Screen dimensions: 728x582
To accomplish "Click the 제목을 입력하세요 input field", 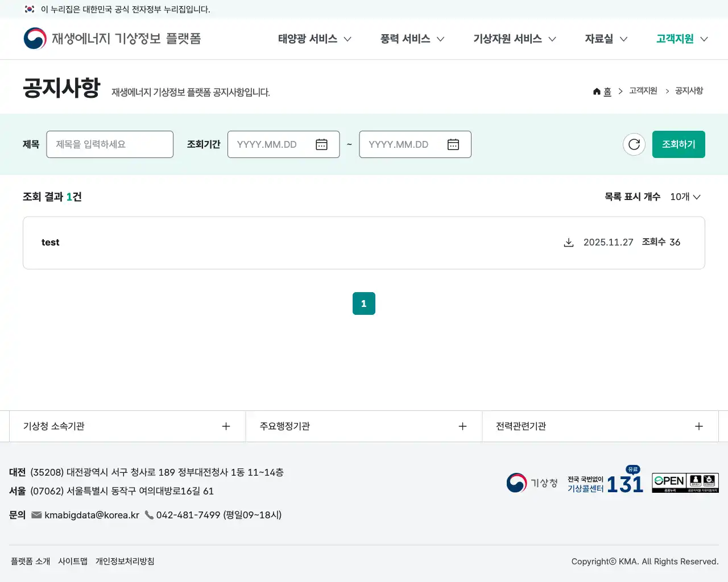I will tap(110, 144).
